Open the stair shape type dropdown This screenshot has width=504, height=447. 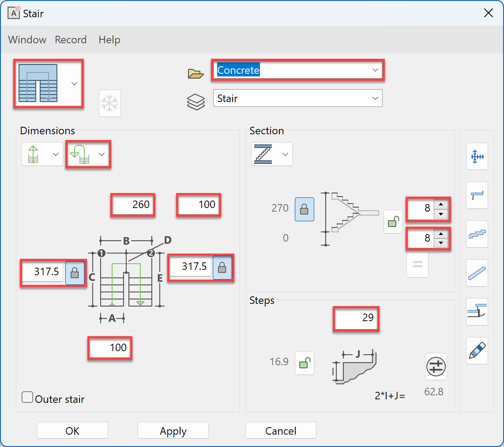[x=74, y=84]
